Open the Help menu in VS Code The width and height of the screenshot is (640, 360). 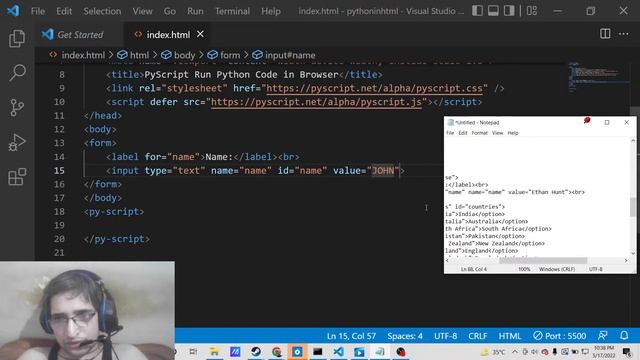point(271,11)
